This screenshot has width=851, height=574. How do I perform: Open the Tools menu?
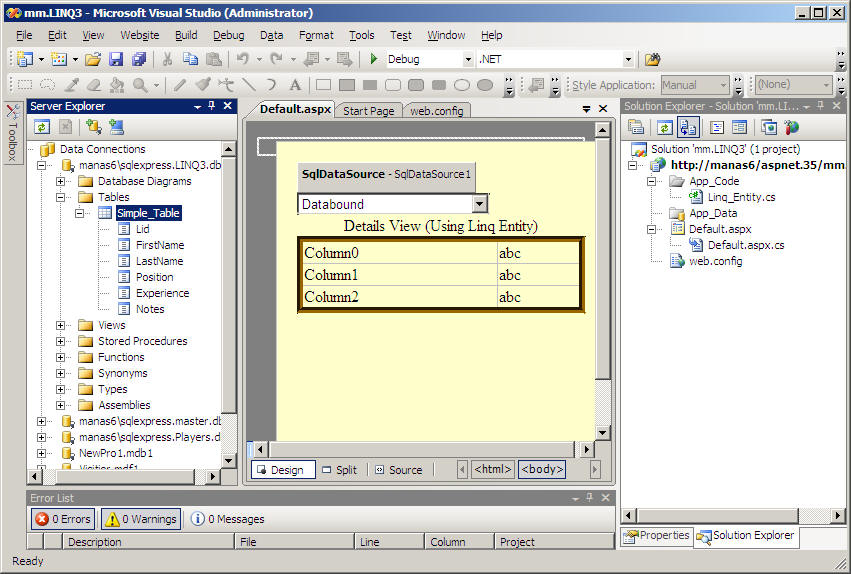pos(361,35)
